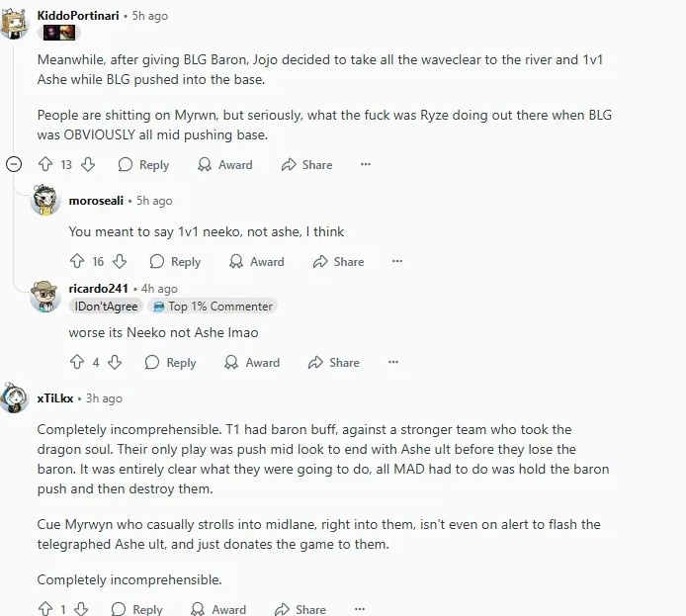
Task: Open more options on KiddoPortinari's comment
Action: [365, 164]
